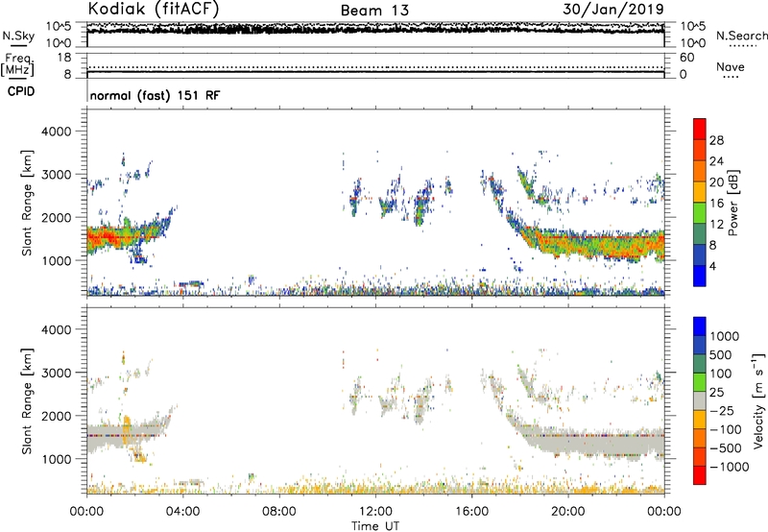Click the 500 label on velocity color bar
Image resolution: width=768 pixels, height=532 pixels.
pyautogui.click(x=721, y=355)
